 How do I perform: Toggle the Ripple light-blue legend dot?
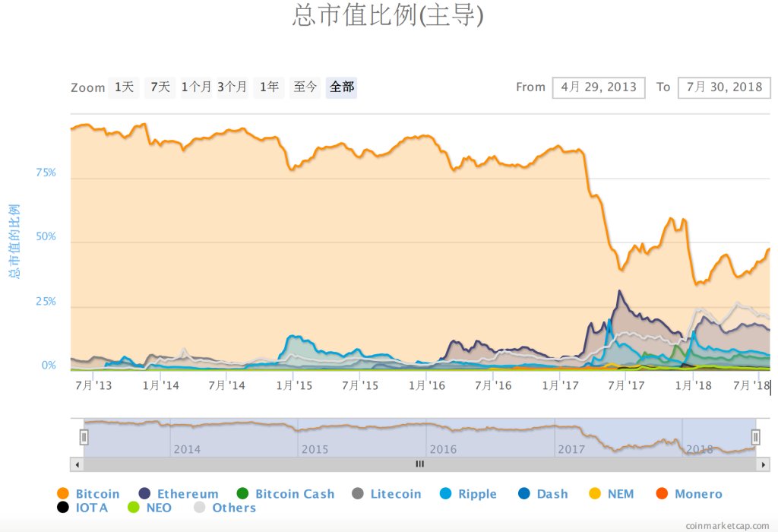click(445, 494)
